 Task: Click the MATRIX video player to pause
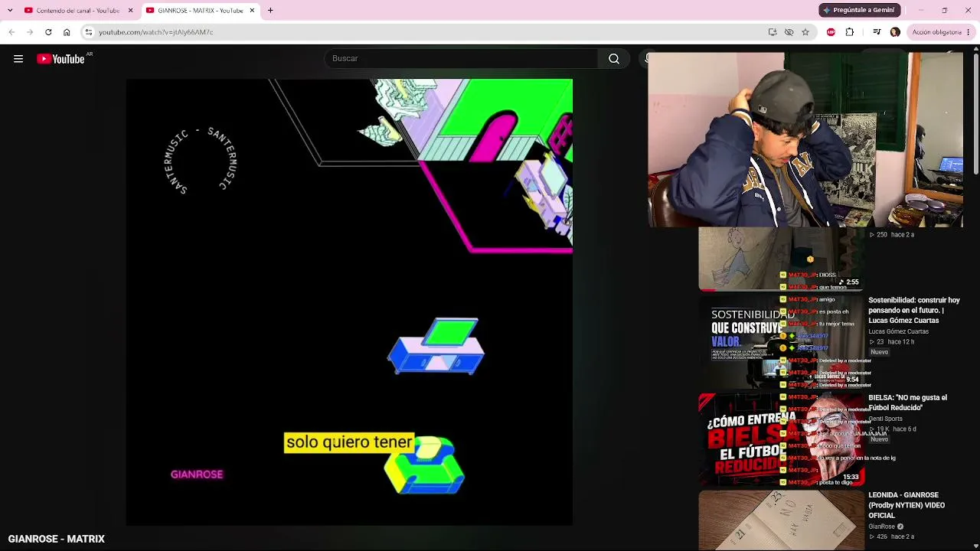click(x=349, y=302)
